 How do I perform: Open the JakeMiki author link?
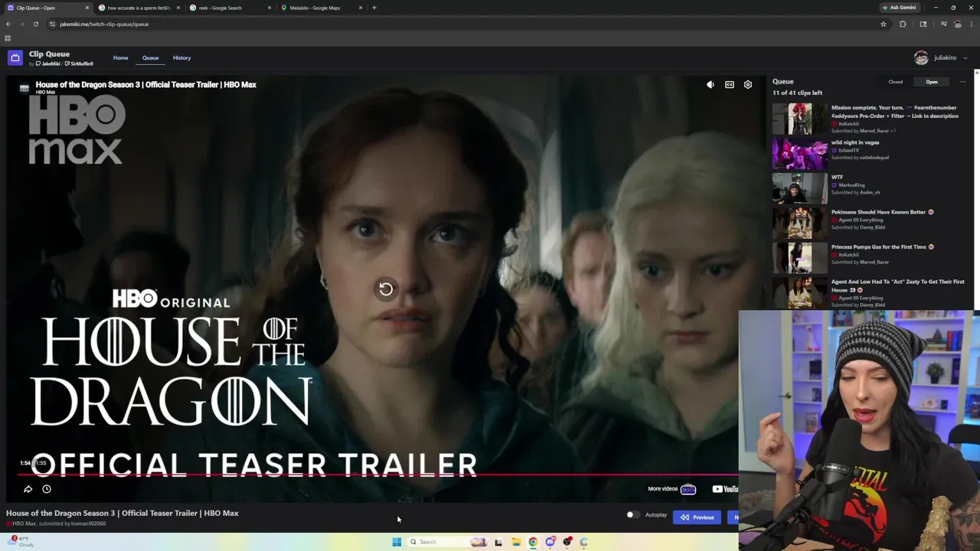(48, 64)
